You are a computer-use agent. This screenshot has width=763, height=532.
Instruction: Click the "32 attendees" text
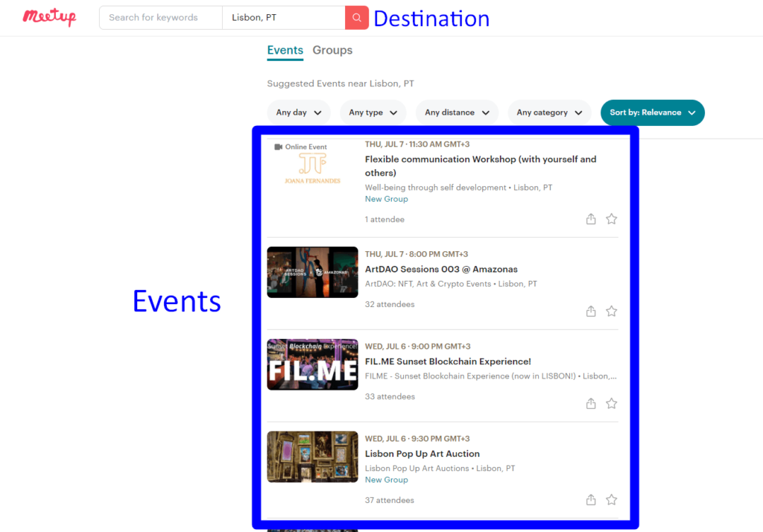point(390,304)
